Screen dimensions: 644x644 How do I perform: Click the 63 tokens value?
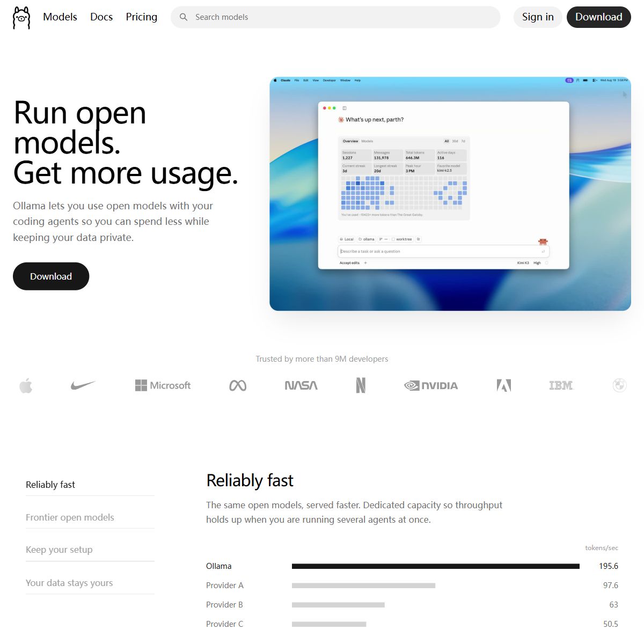click(x=614, y=605)
